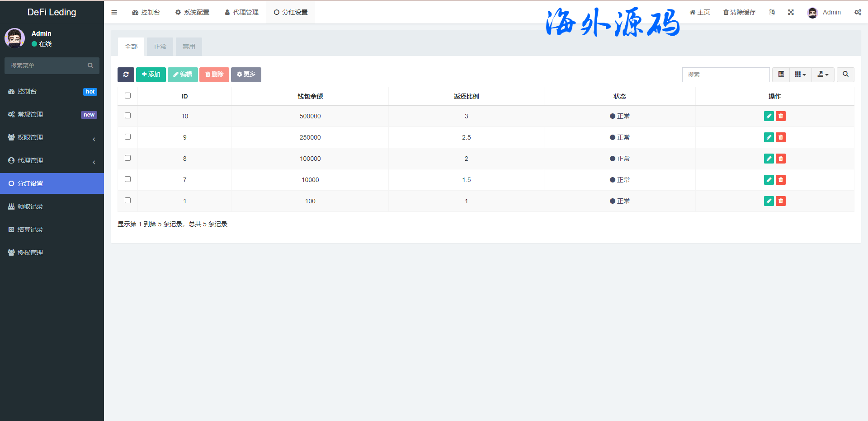This screenshot has width=868, height=421.
Task: Click the green edit icon for ID 10
Action: click(x=769, y=116)
